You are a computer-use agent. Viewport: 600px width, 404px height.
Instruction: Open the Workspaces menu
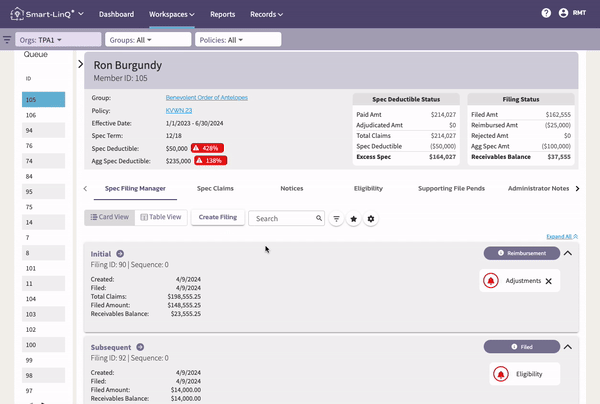point(172,14)
